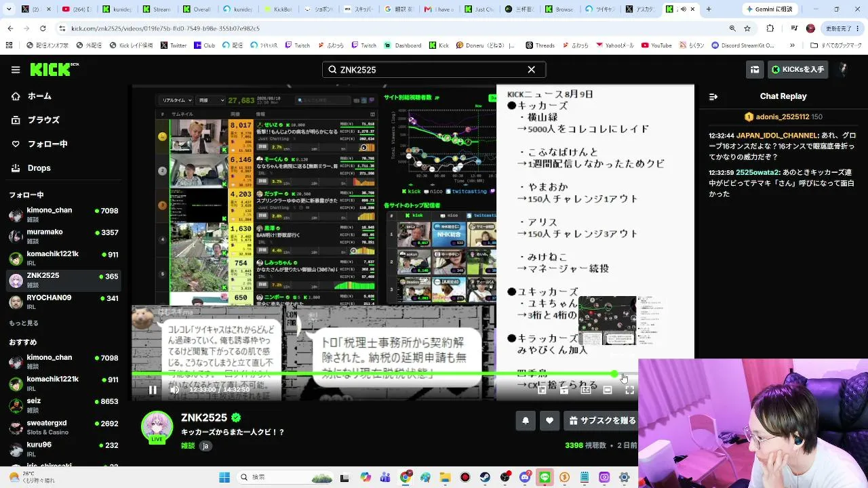
Task: Pause the video playback
Action: coord(153,390)
